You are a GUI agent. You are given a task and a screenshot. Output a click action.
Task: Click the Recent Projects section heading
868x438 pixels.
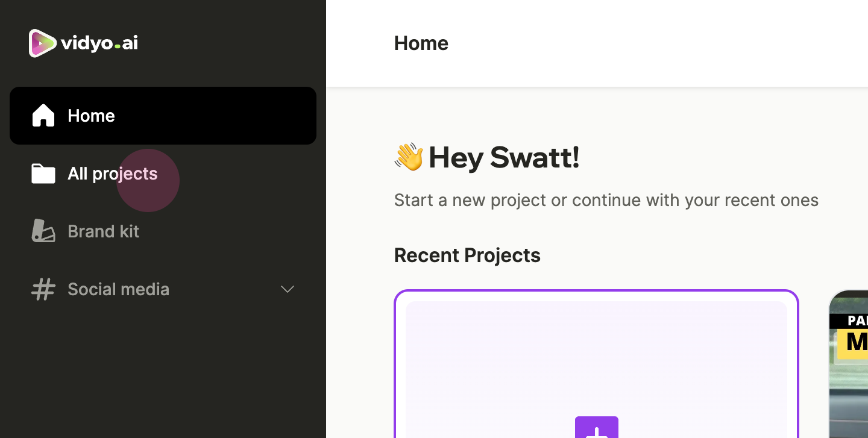[467, 255]
